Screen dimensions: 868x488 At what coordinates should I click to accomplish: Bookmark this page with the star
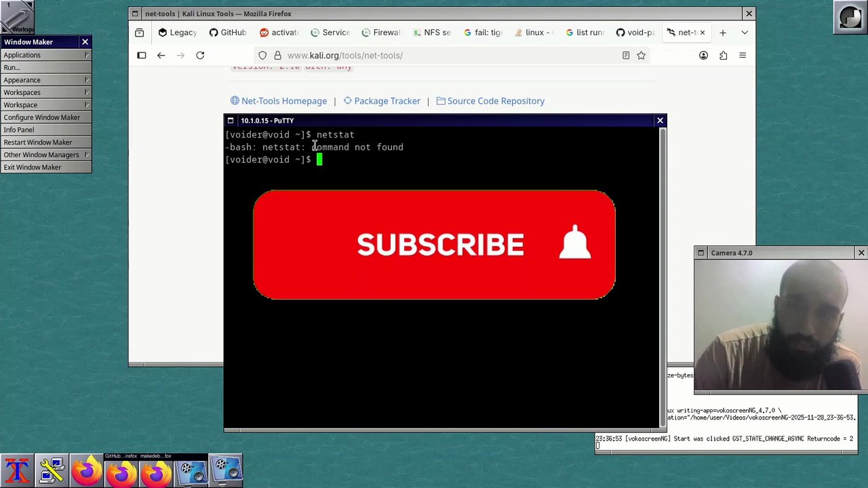(x=641, y=55)
